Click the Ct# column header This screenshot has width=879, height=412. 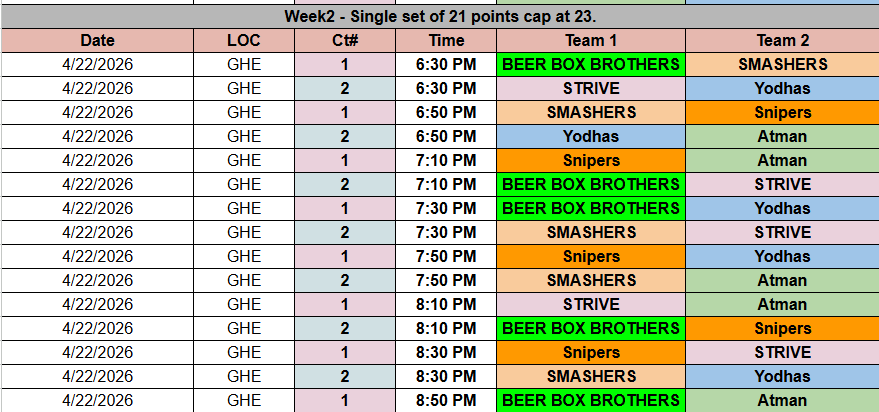(345, 41)
